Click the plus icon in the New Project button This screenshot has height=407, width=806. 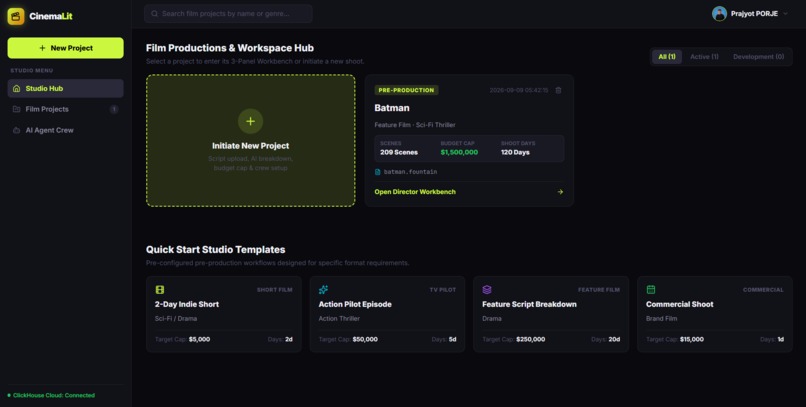(42, 48)
